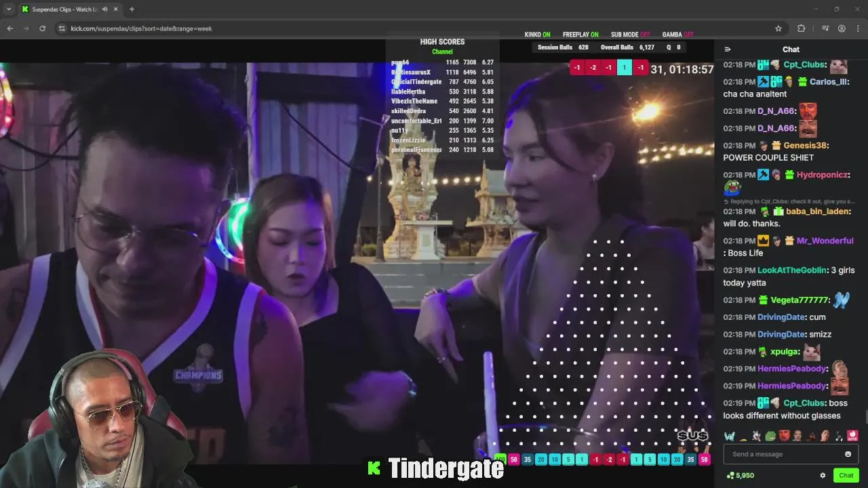
Task: Click the chat scrollbar thumb
Action: pyautogui.click(x=866, y=416)
